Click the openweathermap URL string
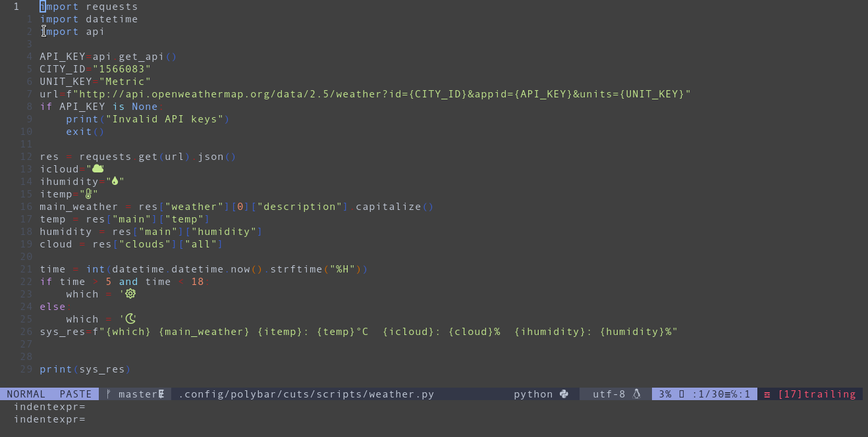The height and width of the screenshot is (437, 868). [x=381, y=94]
